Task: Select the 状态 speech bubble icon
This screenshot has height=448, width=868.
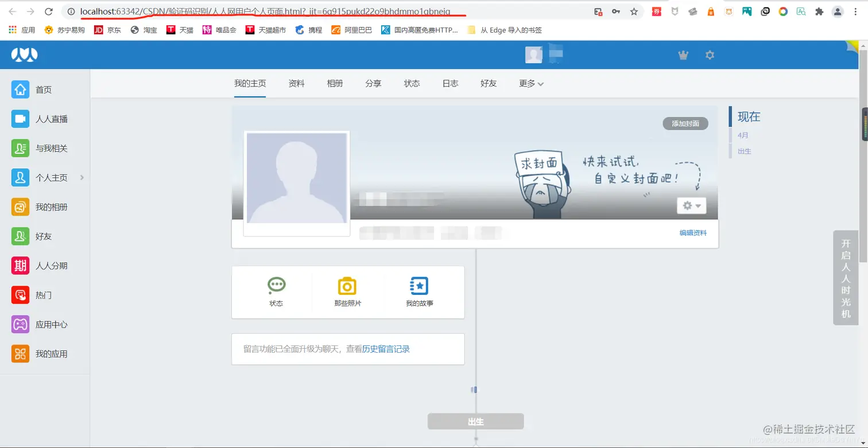Action: pos(277,285)
